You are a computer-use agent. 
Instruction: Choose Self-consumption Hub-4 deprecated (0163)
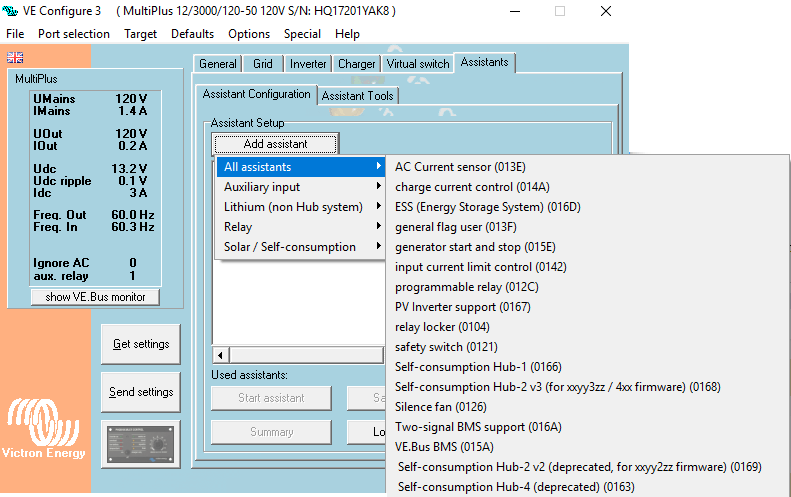click(x=588, y=487)
